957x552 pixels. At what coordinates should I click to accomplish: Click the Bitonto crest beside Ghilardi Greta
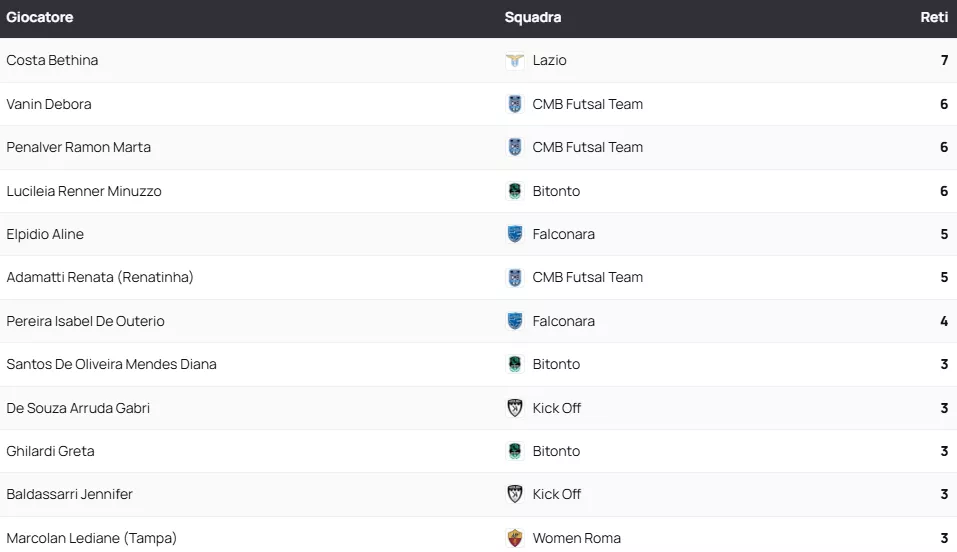[515, 451]
